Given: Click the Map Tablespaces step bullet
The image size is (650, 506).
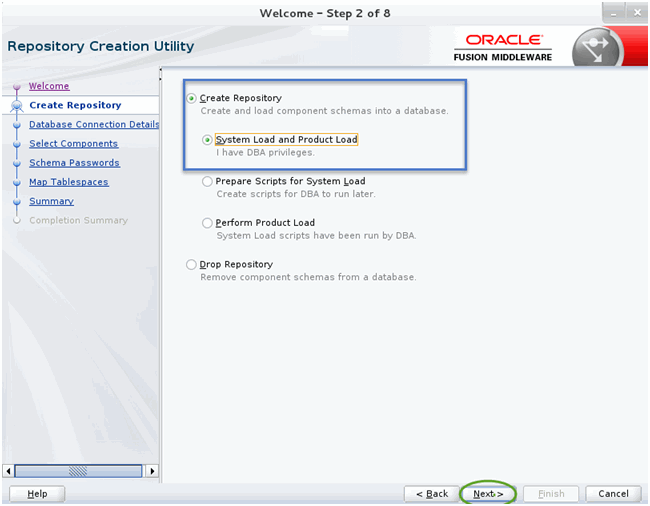Looking at the screenshot, I should 17,182.
